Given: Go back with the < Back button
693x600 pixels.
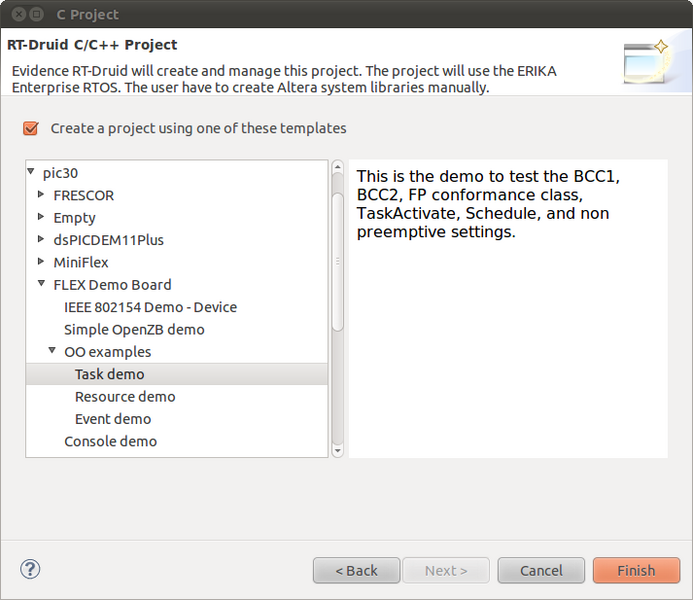Looking at the screenshot, I should click(x=357, y=570).
